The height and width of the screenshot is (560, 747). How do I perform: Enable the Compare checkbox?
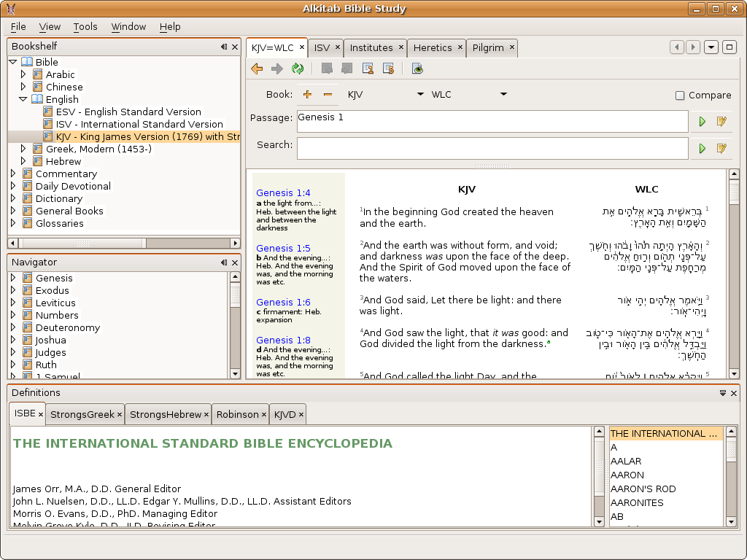click(x=680, y=96)
